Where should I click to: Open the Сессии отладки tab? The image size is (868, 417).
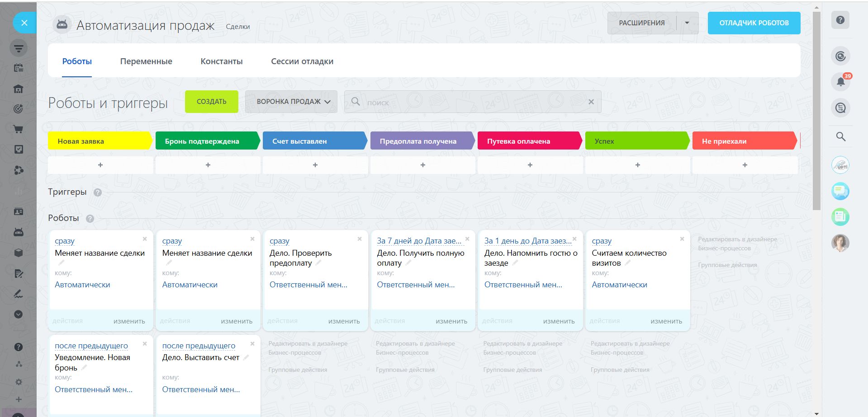click(302, 61)
